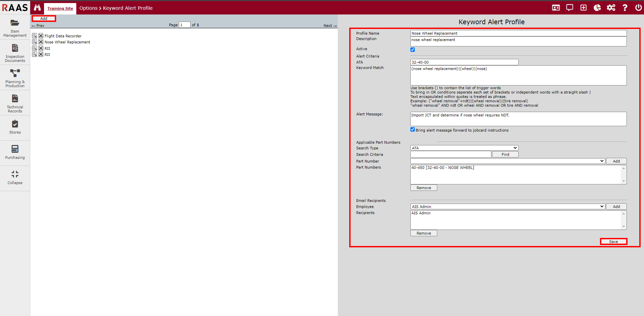Delete the Flight Data Recorder profile

pyautogui.click(x=41, y=36)
